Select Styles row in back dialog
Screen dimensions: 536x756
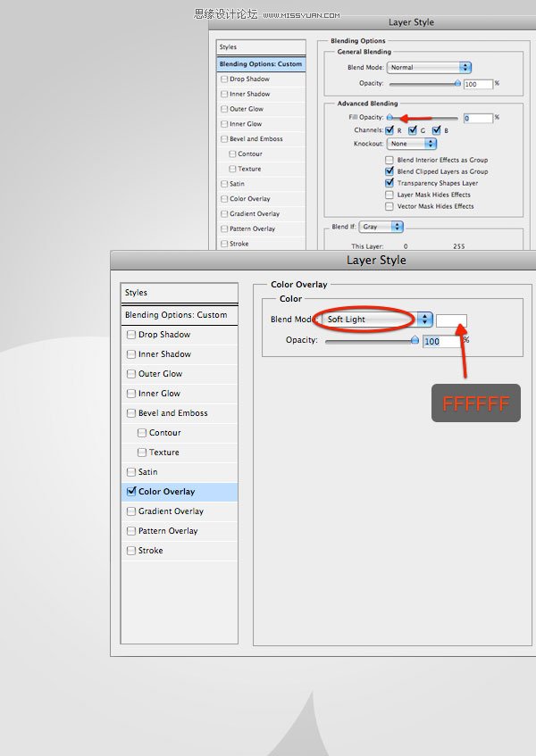(x=261, y=47)
